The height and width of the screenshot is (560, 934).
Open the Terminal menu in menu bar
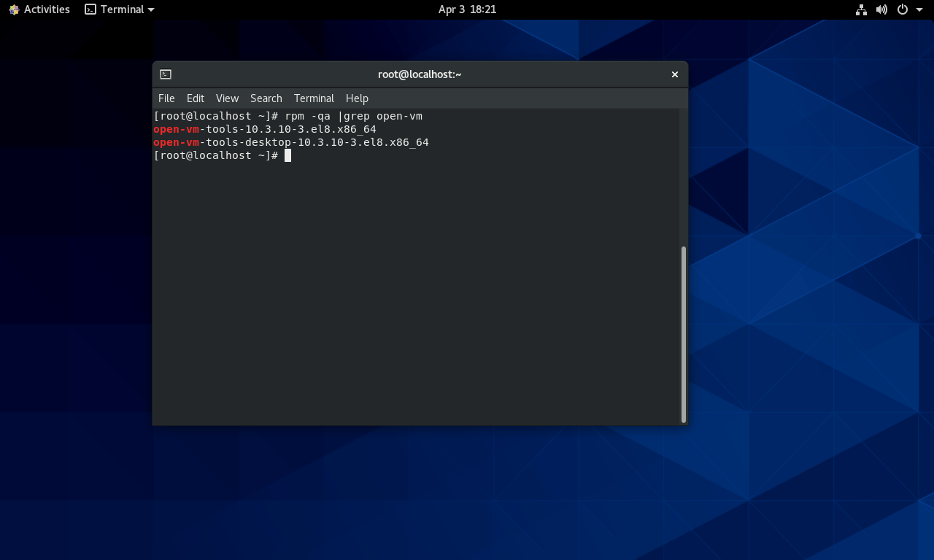point(314,98)
